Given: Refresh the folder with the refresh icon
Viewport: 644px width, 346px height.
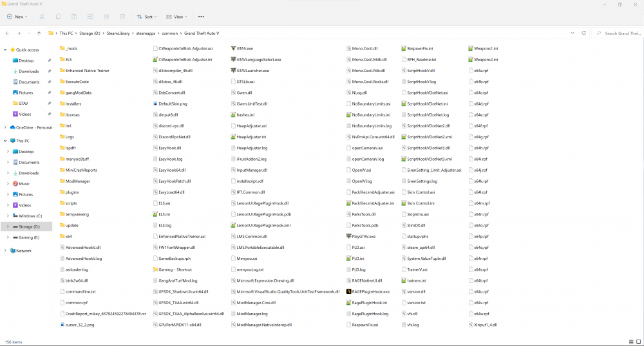Looking at the screenshot, I should (x=583, y=33).
